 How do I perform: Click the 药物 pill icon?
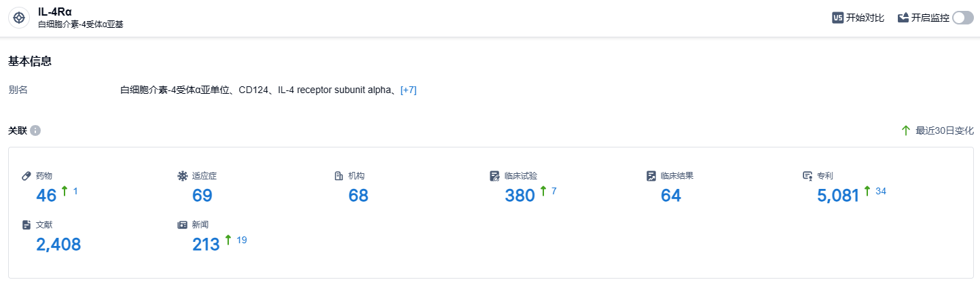pyautogui.click(x=27, y=176)
